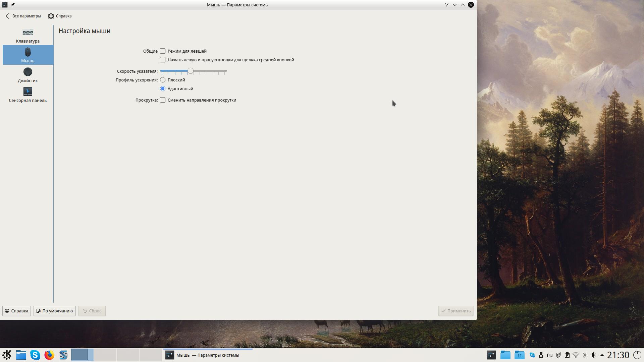This screenshot has width=644, height=362.
Task: Open the Справка toolbar menu
Action: pyautogui.click(x=60, y=16)
